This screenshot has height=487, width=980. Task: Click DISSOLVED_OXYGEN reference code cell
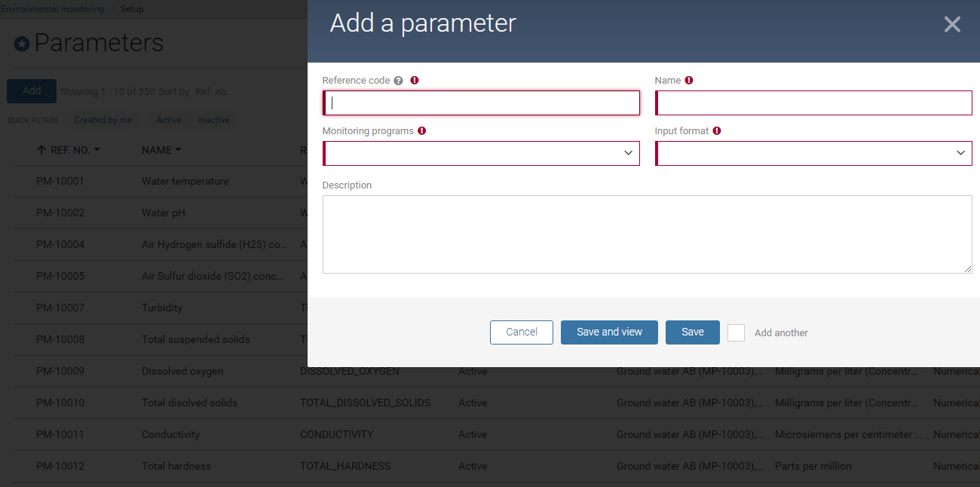tap(350, 372)
